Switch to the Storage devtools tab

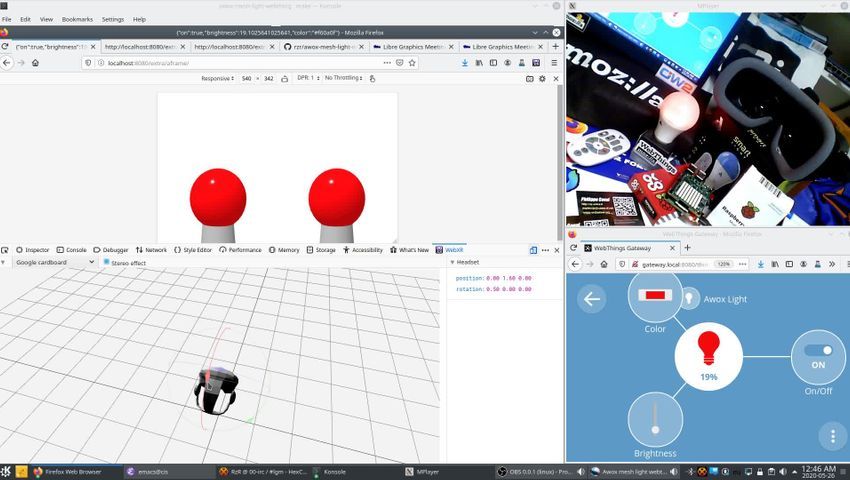[321, 250]
